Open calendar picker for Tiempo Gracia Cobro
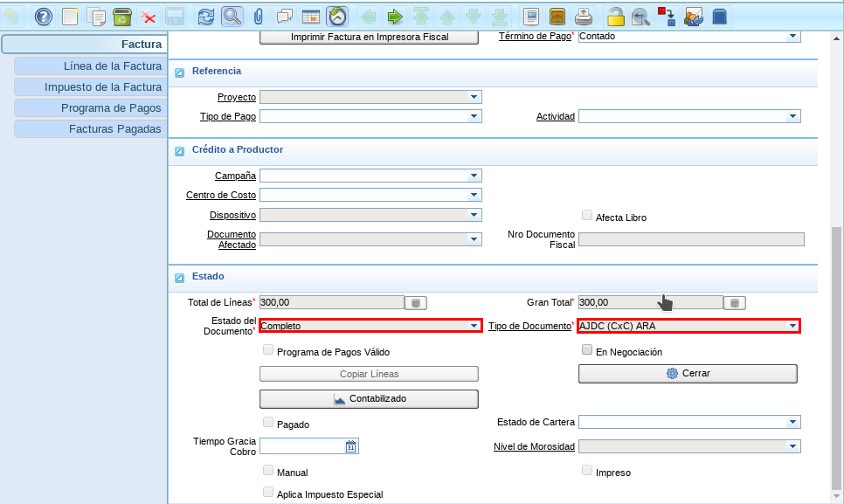844x504 pixels. (351, 446)
